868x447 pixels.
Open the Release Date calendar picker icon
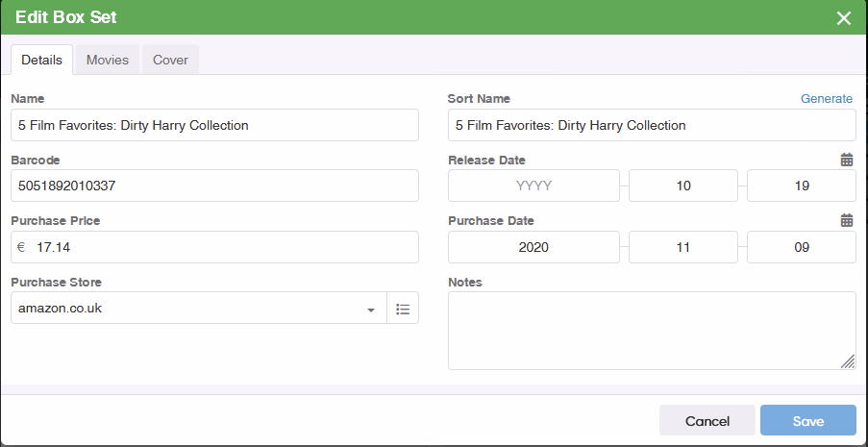coord(846,161)
